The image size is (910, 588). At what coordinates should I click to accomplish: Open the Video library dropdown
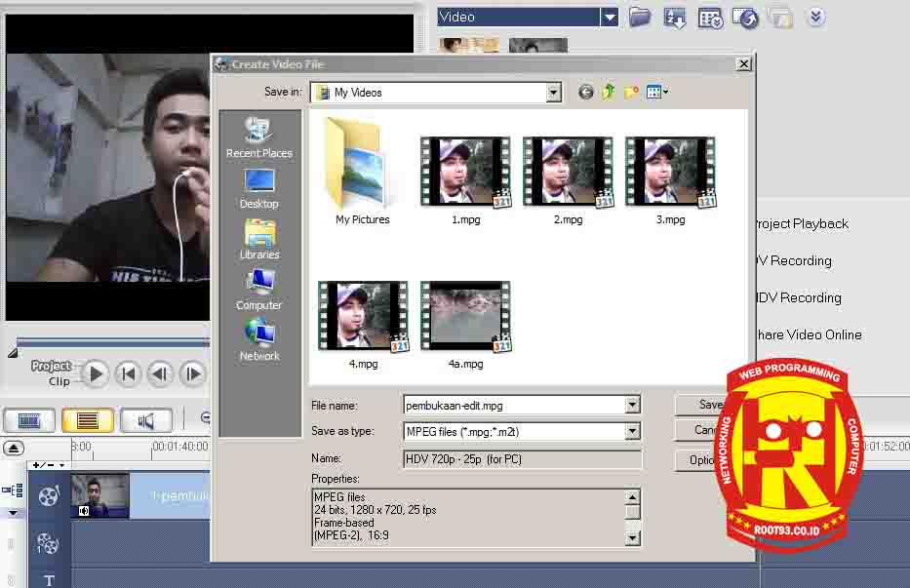(610, 17)
